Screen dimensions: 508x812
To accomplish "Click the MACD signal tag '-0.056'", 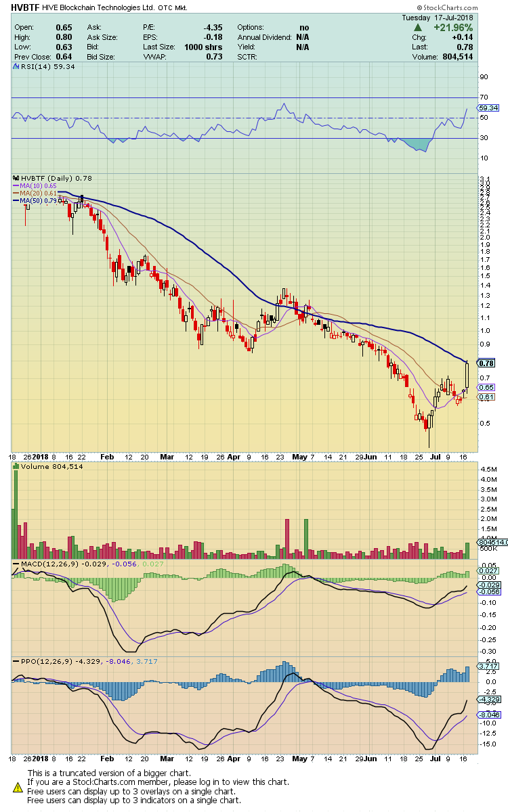I will click(x=488, y=591).
